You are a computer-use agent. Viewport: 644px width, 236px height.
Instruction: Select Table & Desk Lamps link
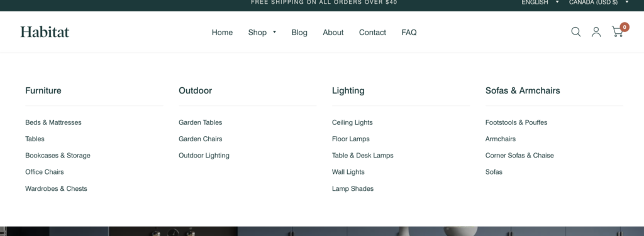pos(363,155)
